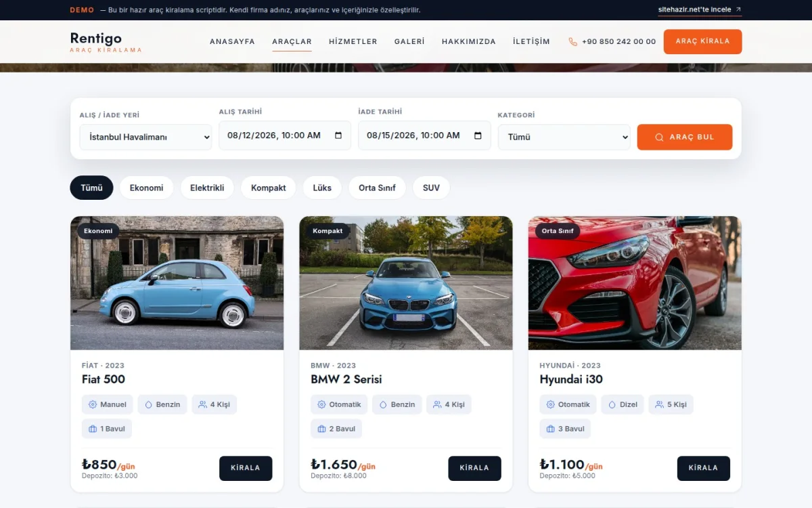Click the ₺1.100/gün price text
This screenshot has width=812, height=508.
[571, 465]
